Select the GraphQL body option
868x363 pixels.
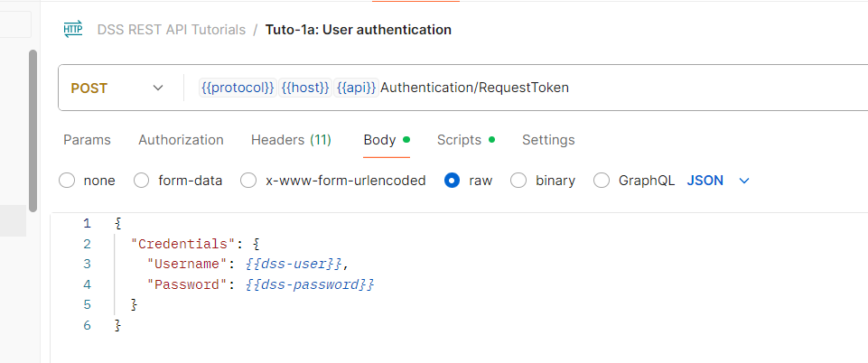[602, 181]
